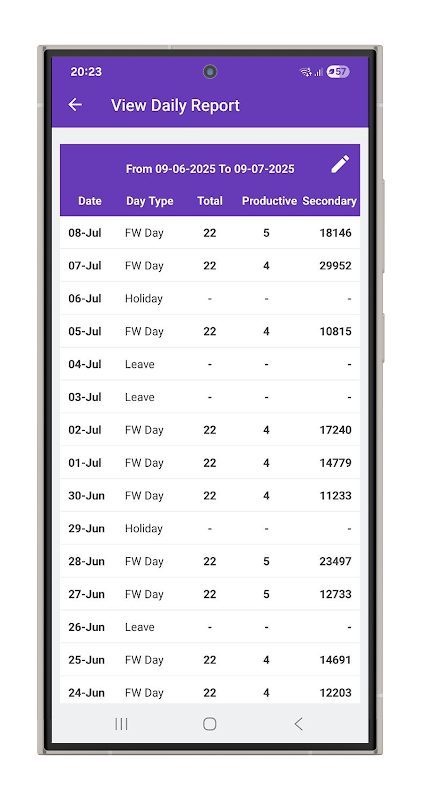Open the 08-Jul report row

(210, 233)
